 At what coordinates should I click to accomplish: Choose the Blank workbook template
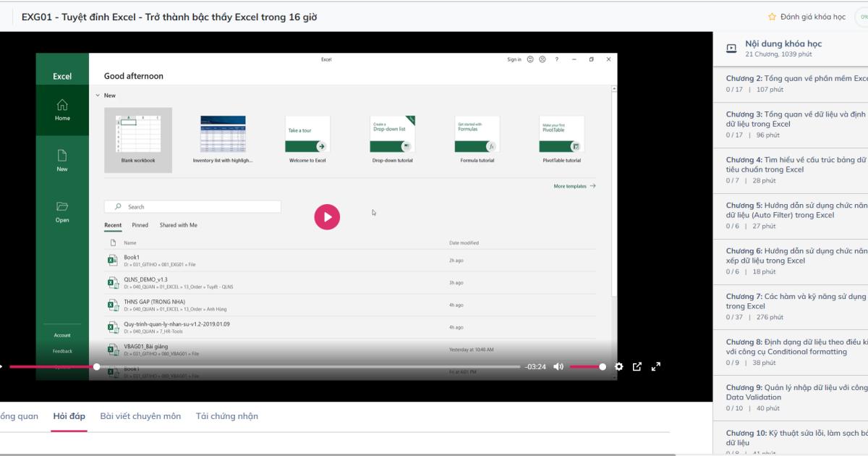pyautogui.click(x=138, y=140)
